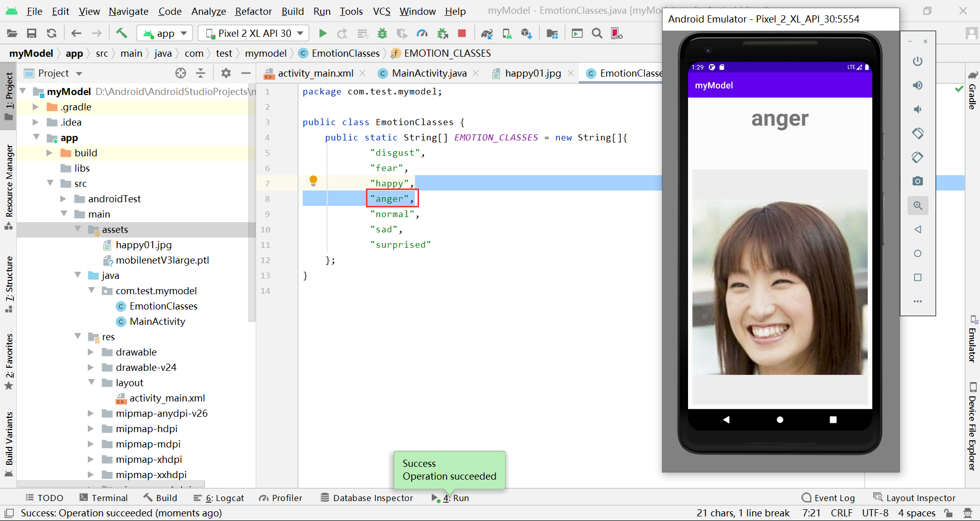Screen dimensions: 980x521
Task: Click the Build hammer icon
Action: coord(121,34)
